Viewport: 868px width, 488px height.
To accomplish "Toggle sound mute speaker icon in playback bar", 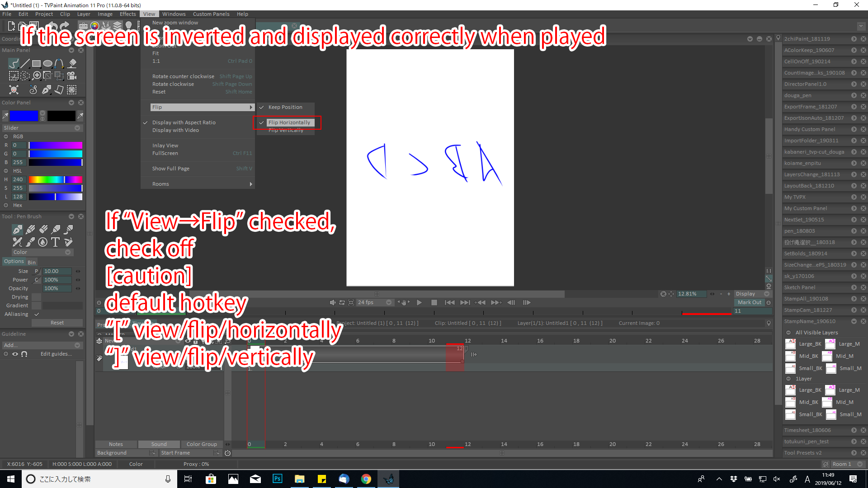I will (333, 302).
